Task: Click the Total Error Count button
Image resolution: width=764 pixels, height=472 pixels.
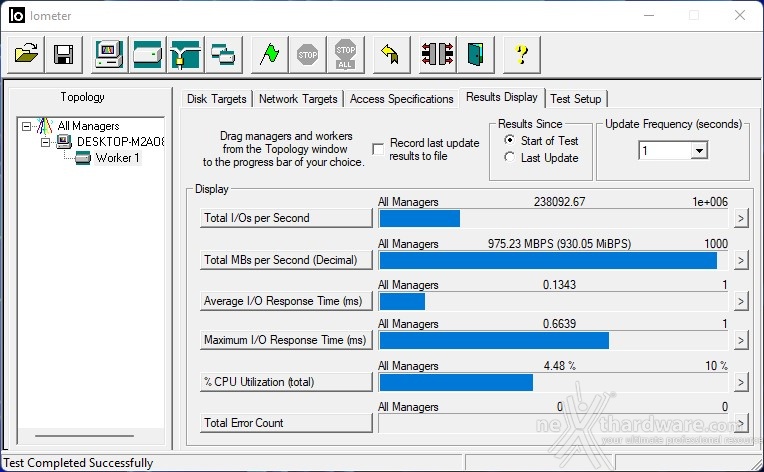Action: [286, 423]
